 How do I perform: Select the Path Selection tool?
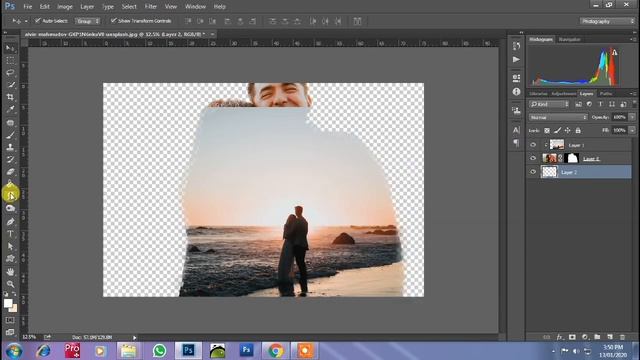point(10,247)
